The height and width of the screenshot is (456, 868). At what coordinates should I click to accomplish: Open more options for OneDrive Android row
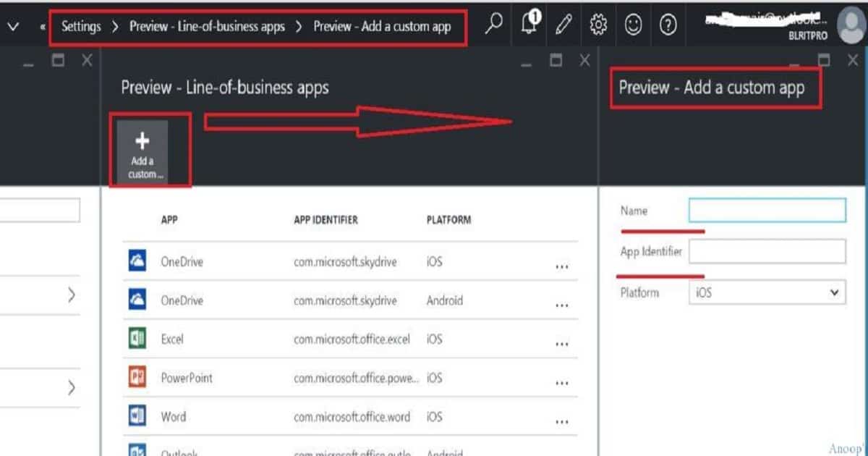(x=562, y=305)
